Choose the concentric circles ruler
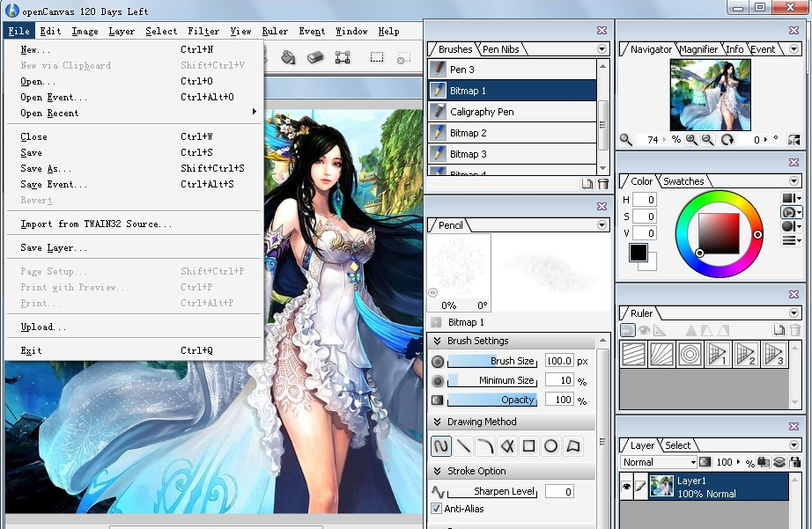Image resolution: width=812 pixels, height=529 pixels. 690,355
